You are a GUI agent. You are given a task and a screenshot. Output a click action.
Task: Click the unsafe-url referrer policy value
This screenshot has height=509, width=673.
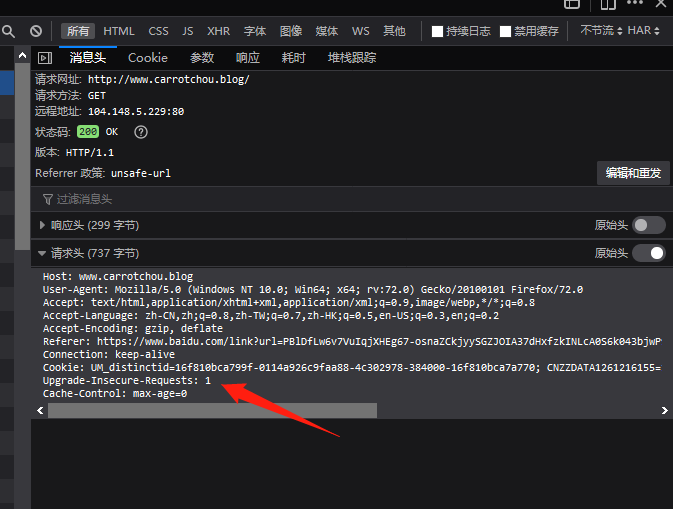pyautogui.click(x=141, y=173)
